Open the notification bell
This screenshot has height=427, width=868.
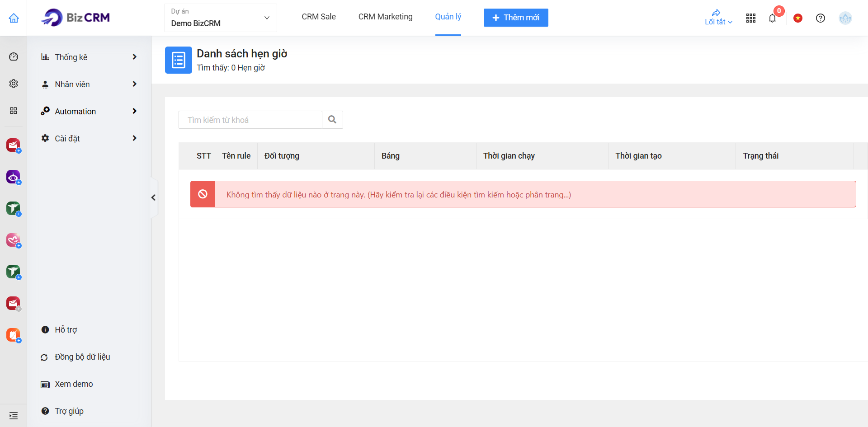coord(772,18)
